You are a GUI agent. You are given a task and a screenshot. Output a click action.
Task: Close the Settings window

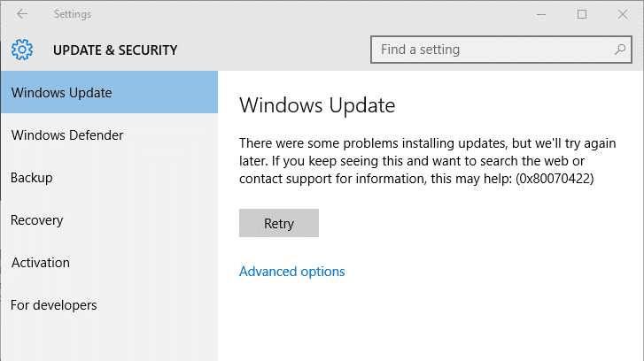point(622,14)
